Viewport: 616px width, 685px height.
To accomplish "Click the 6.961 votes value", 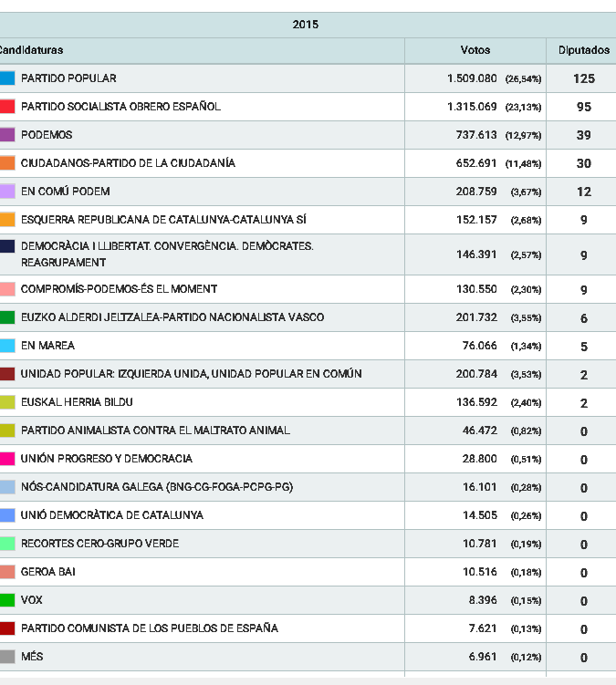I will [x=483, y=657].
